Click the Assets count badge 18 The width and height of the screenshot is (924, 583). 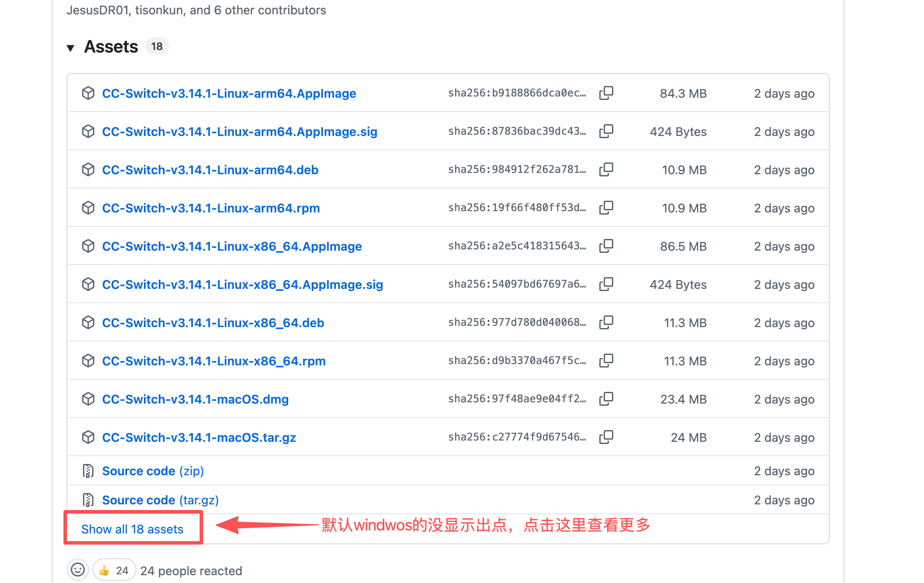pyautogui.click(x=157, y=46)
